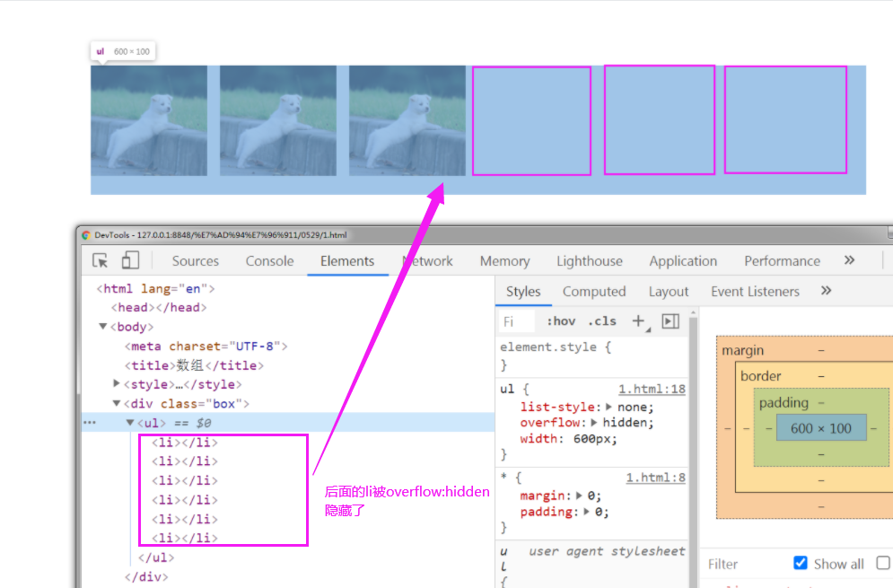The width and height of the screenshot is (893, 588).
Task: Expand the margin shorthand arrow
Action: click(579, 496)
